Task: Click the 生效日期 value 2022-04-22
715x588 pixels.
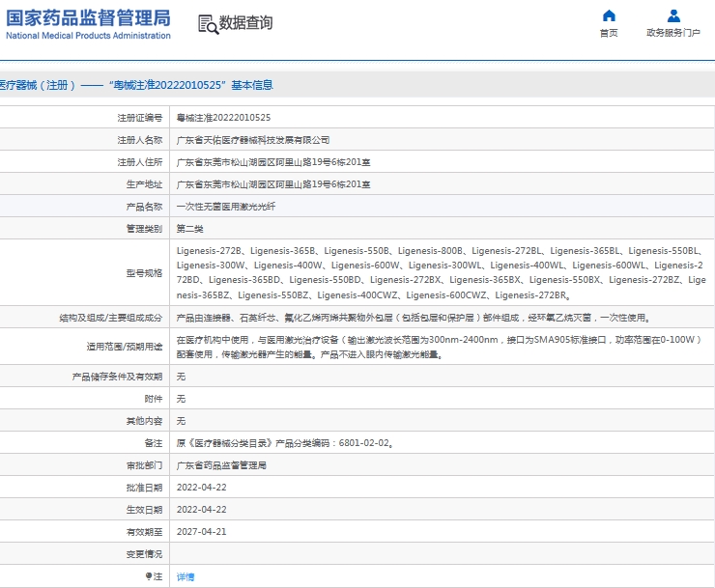Action: [x=202, y=510]
